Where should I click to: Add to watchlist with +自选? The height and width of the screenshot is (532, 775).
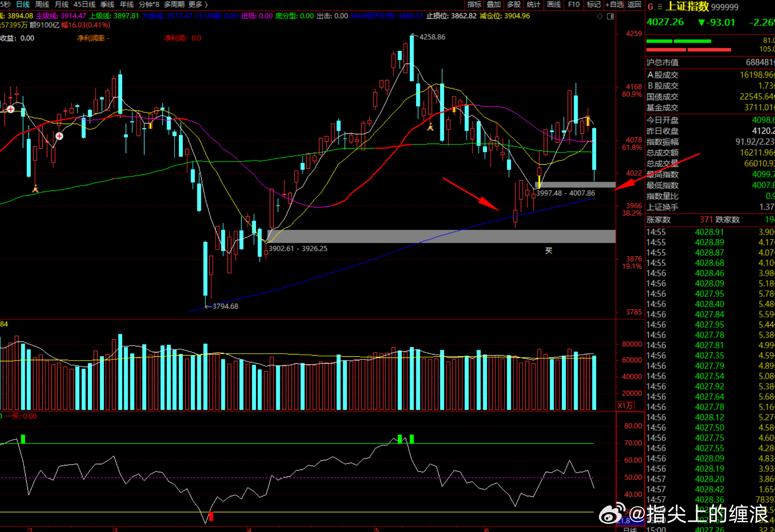(614, 4)
